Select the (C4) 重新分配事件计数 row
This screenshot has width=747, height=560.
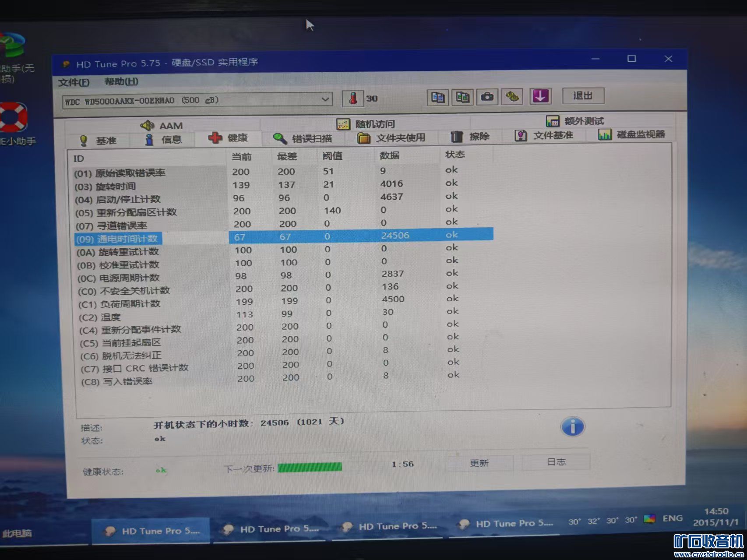tap(287, 327)
